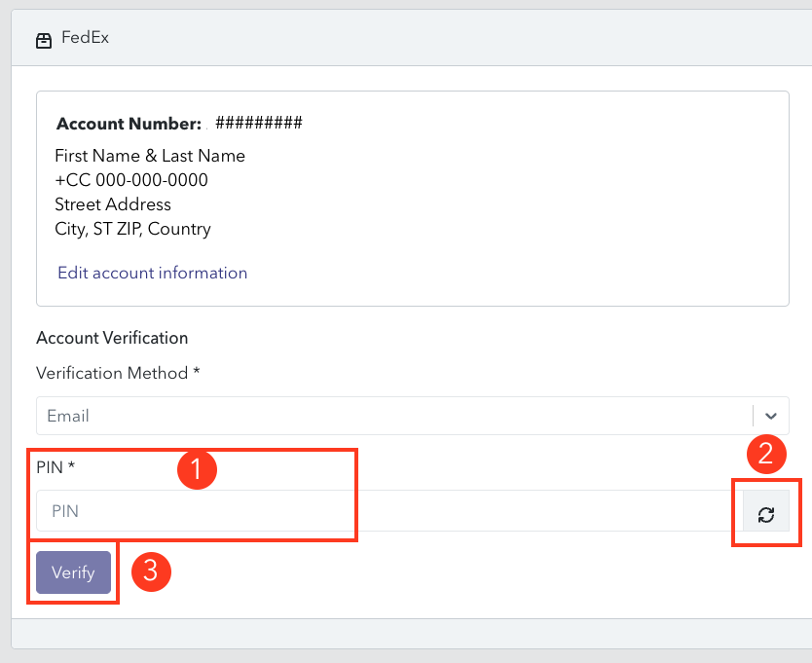
Task: Click the Verification Method field label
Action: pyautogui.click(x=118, y=373)
